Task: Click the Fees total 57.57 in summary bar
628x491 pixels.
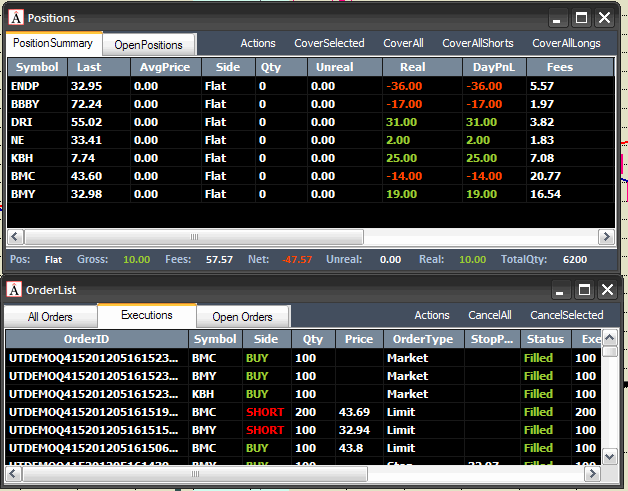Action: click(x=219, y=260)
